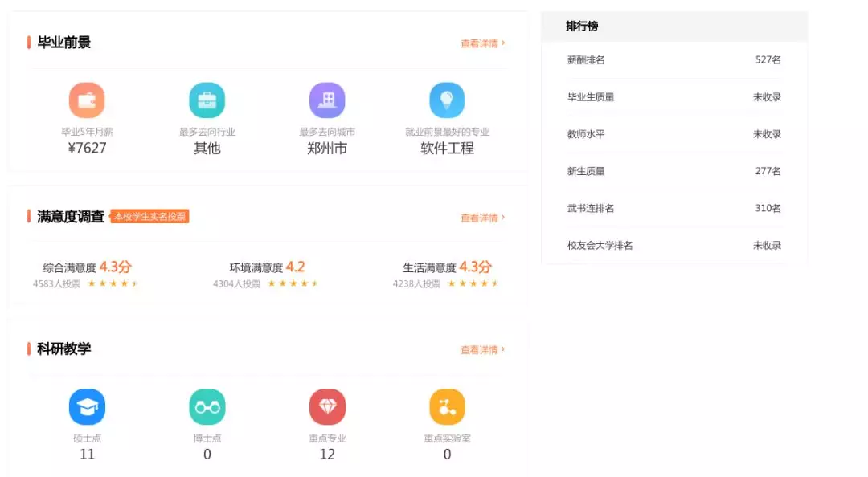Image resolution: width=868 pixels, height=477 pixels.
Task: Click the city building icon above 郑州市
Action: coord(326,98)
